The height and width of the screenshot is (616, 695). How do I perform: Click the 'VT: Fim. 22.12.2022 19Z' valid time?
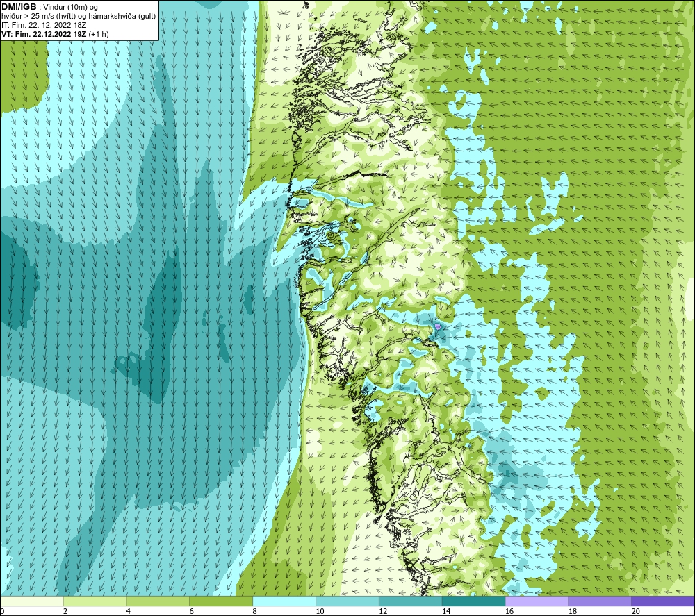pyautogui.click(x=44, y=34)
